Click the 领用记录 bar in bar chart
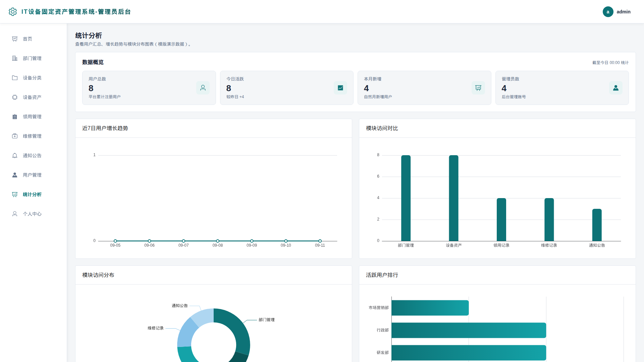The width and height of the screenshot is (644, 362). pyautogui.click(x=501, y=220)
